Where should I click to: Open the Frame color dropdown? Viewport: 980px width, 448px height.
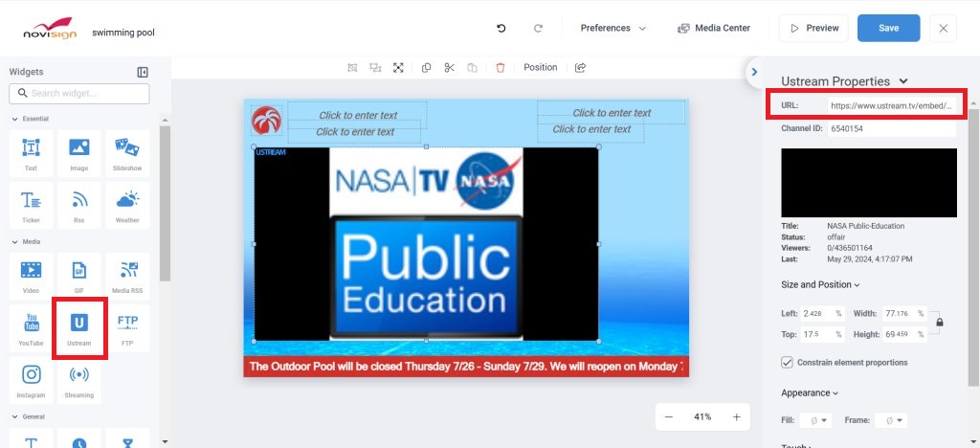(x=891, y=420)
